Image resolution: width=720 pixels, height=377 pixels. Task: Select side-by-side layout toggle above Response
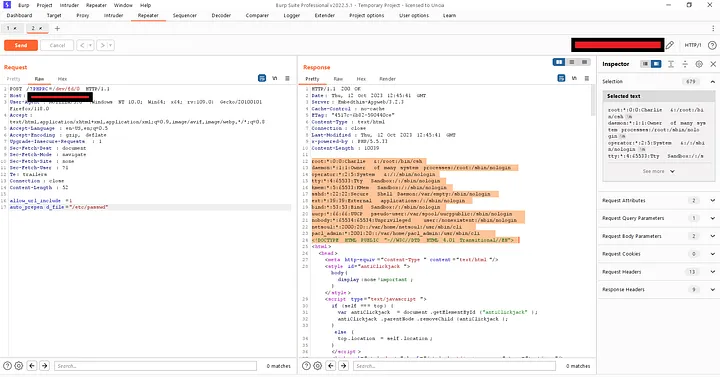(x=559, y=62)
